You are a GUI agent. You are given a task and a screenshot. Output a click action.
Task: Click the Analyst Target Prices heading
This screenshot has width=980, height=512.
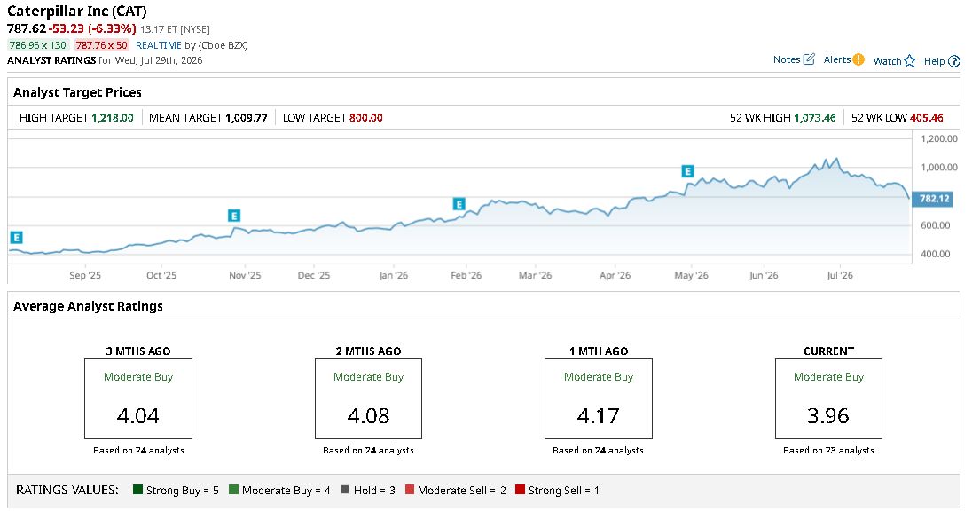pos(77,92)
